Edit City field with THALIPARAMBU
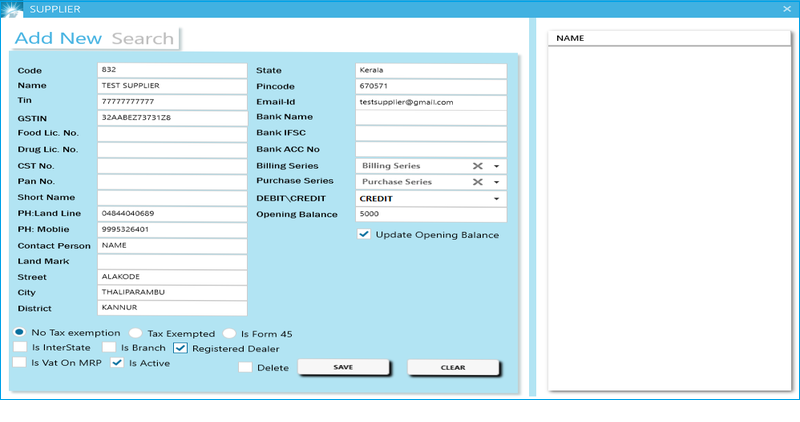This screenshot has width=800, height=422. tap(172, 292)
